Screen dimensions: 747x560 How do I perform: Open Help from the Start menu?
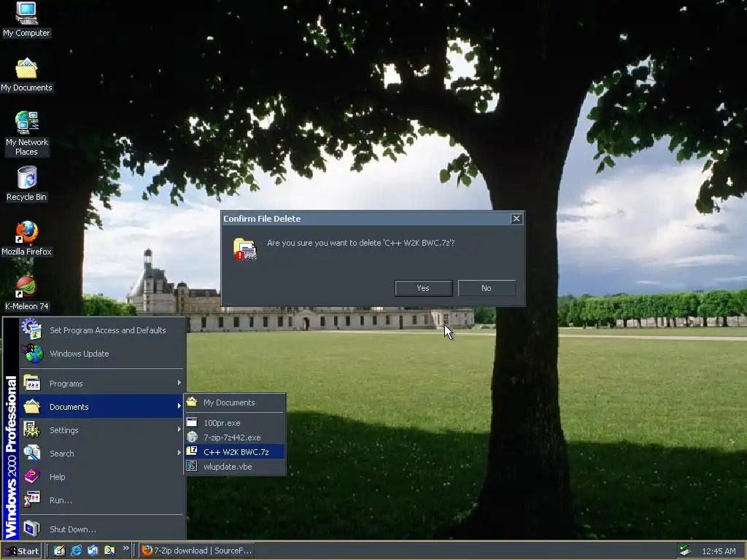click(101, 477)
